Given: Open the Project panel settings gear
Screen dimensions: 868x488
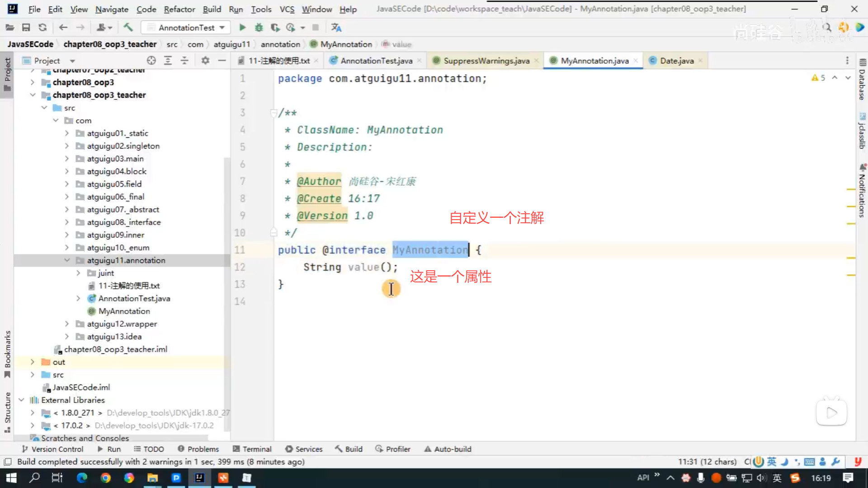Looking at the screenshot, I should pos(205,61).
